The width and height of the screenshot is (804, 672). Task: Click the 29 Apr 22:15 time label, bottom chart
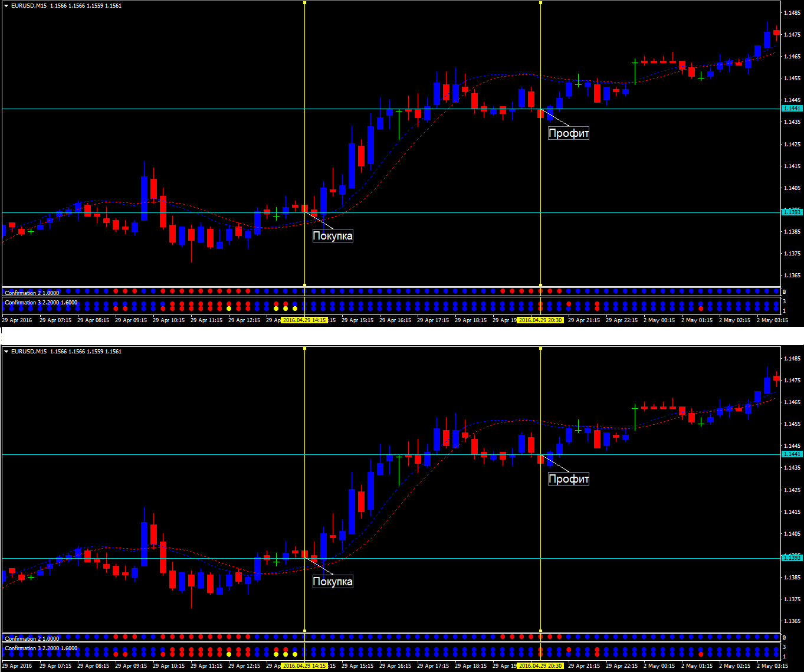point(622,666)
